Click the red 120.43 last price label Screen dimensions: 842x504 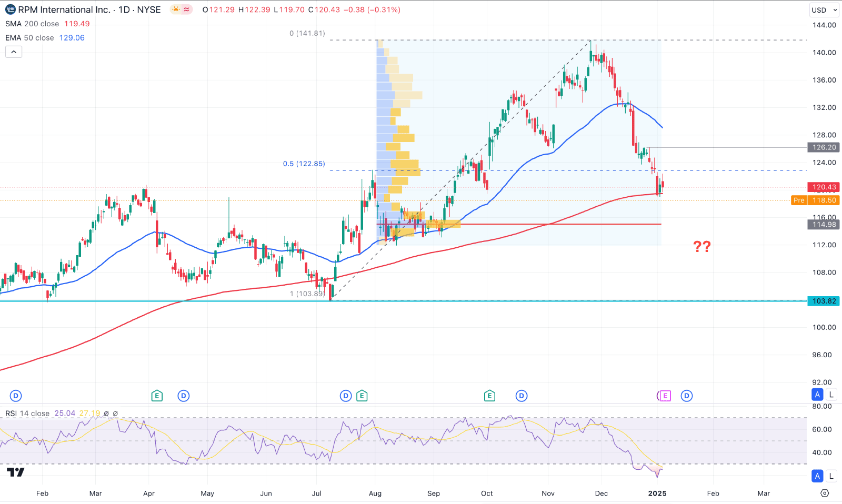click(824, 187)
